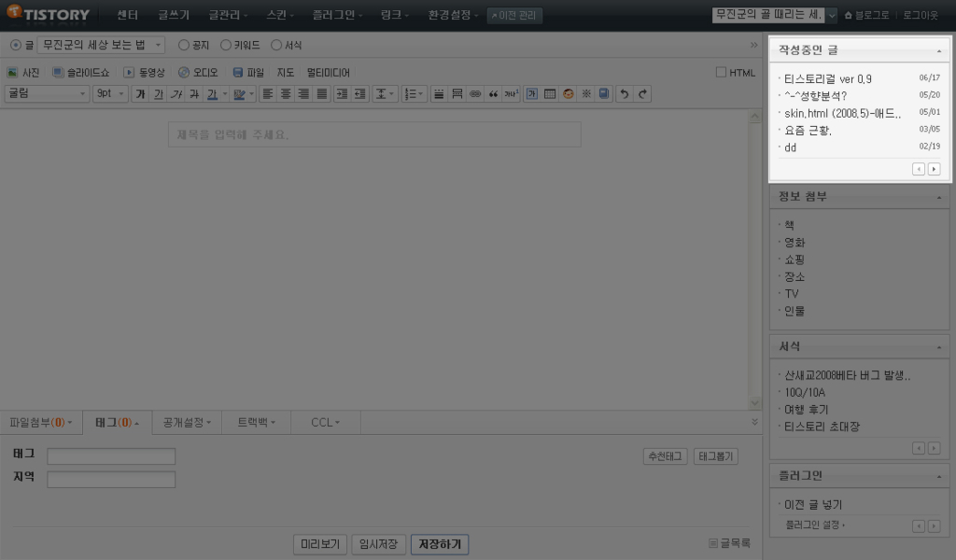
Task: Insert a horizontal line
Action: [x=439, y=94]
